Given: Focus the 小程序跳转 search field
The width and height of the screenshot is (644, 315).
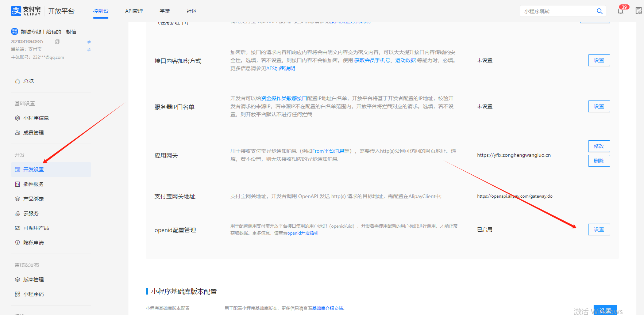Looking at the screenshot, I should 558,11.
